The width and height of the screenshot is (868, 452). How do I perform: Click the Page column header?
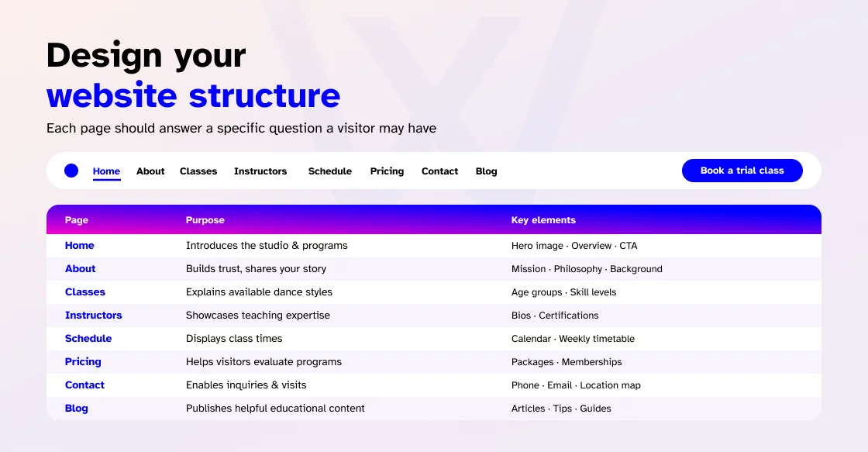click(77, 220)
